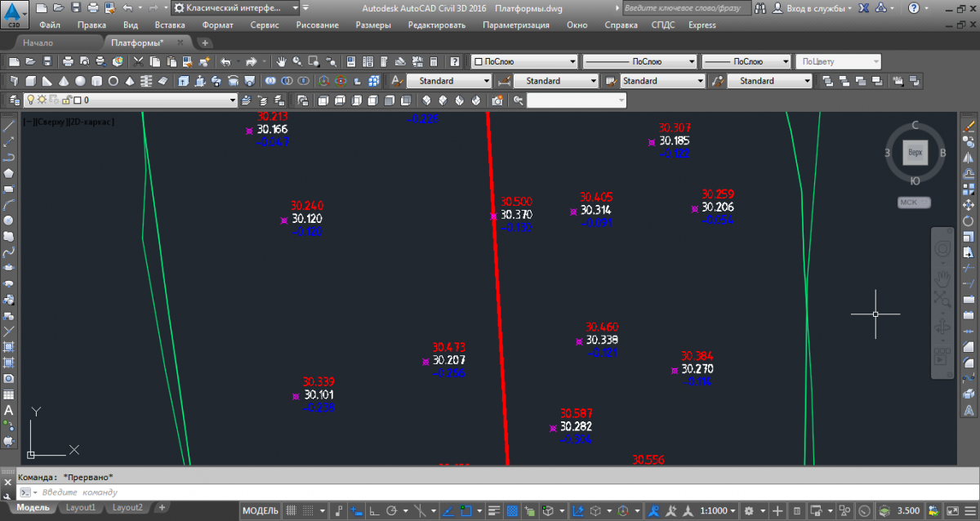Click the ViewCube Верх face

click(x=915, y=152)
